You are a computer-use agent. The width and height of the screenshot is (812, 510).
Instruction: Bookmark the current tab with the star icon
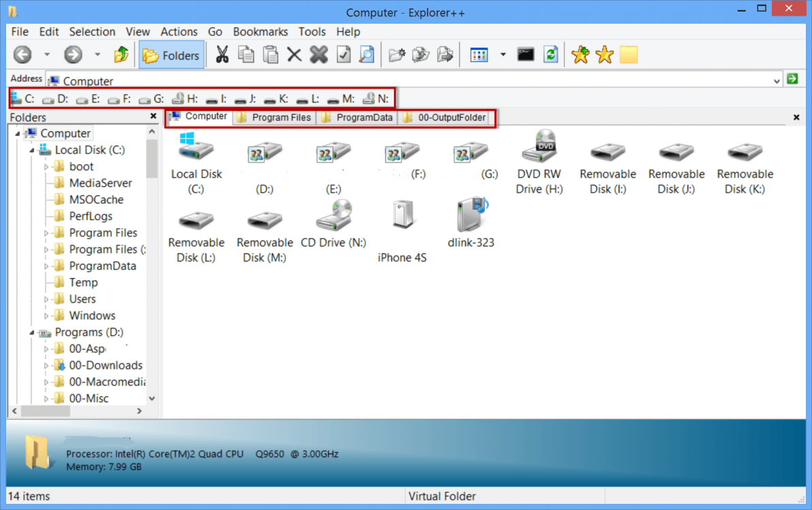581,54
